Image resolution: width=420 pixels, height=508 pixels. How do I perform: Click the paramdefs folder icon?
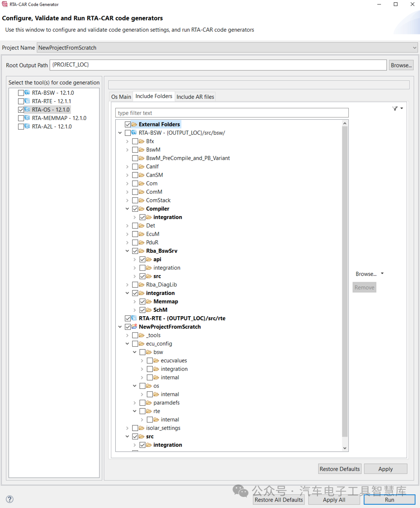coord(149,403)
